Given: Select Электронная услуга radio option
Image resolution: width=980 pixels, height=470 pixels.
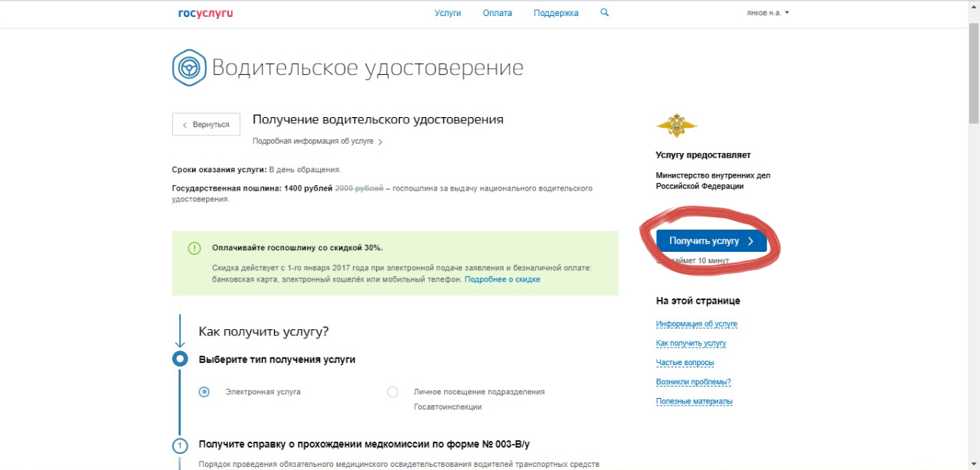Looking at the screenshot, I should (x=204, y=392).
